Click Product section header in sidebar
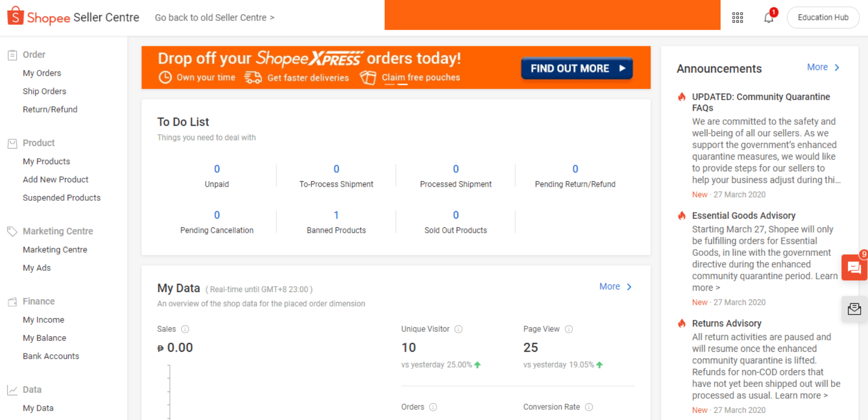The height and width of the screenshot is (420, 868). (39, 143)
